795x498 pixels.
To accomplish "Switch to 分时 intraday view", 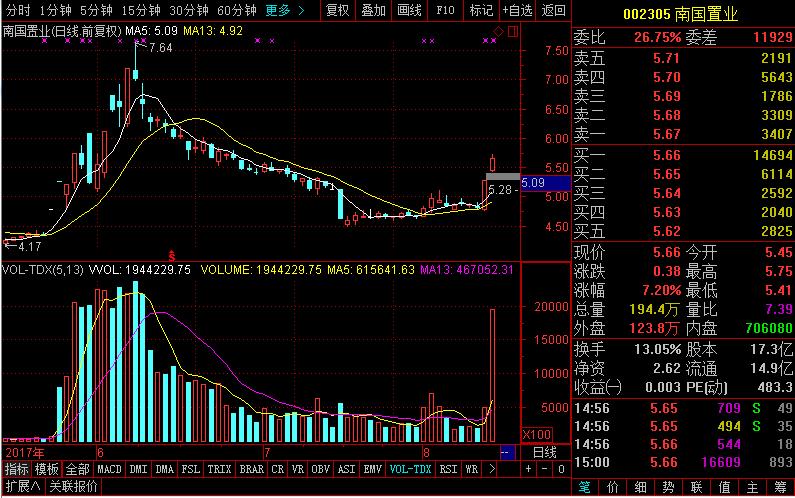I will [18, 10].
